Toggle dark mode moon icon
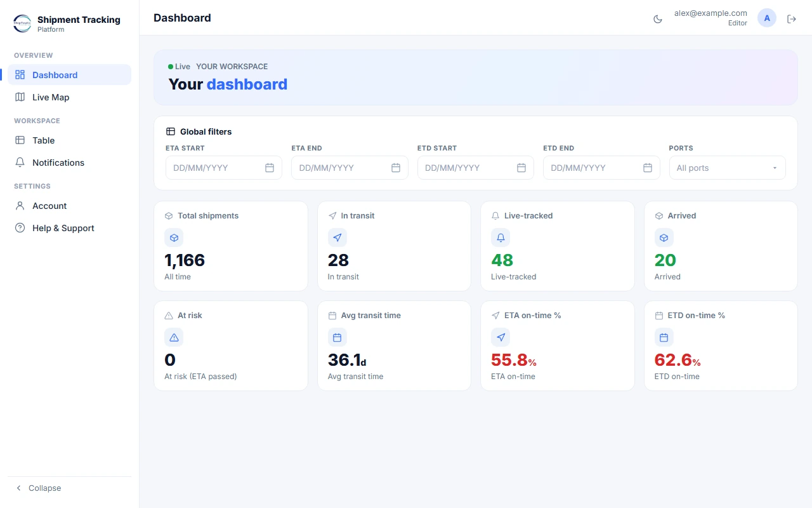Image resolution: width=812 pixels, height=508 pixels. coord(658,19)
